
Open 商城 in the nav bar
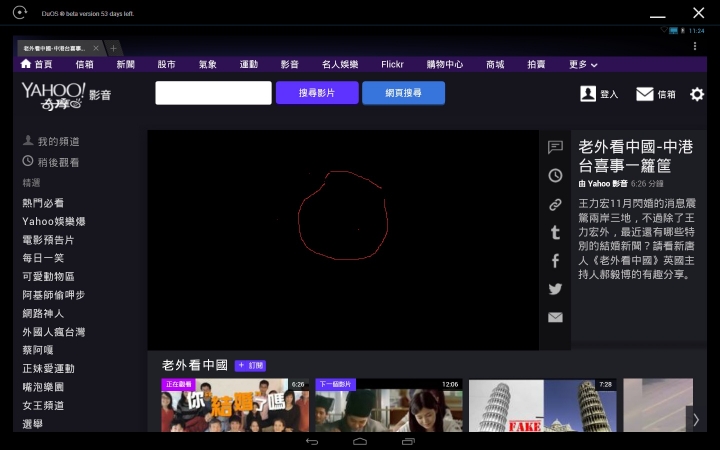click(x=495, y=64)
